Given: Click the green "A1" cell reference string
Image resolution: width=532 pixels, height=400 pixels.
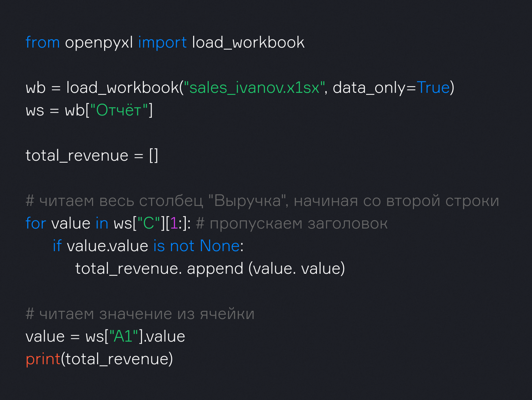Looking at the screenshot, I should [123, 337].
